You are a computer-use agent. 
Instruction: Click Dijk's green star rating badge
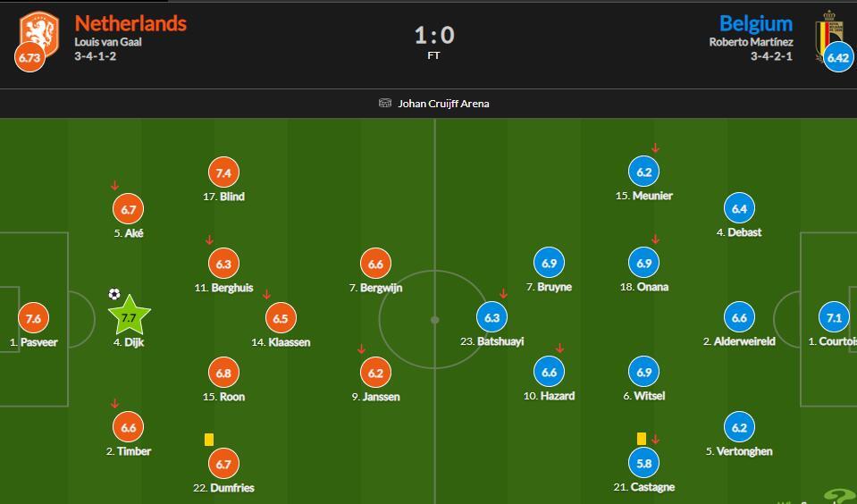[129, 317]
